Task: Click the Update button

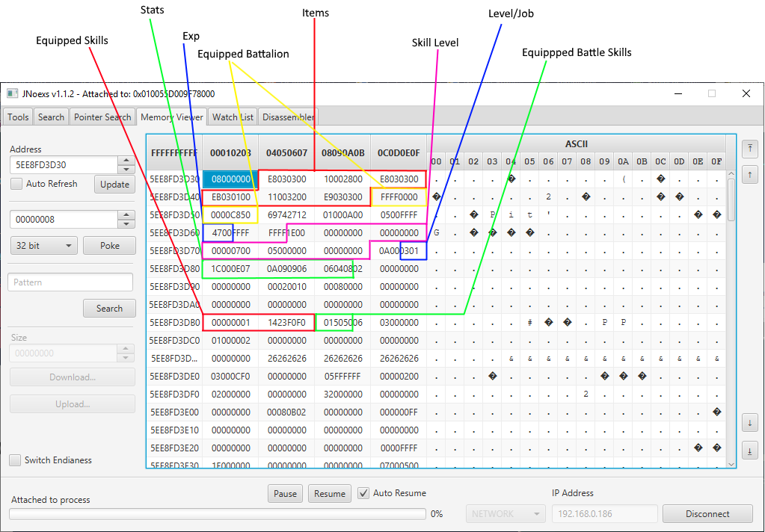Action: [x=114, y=185]
